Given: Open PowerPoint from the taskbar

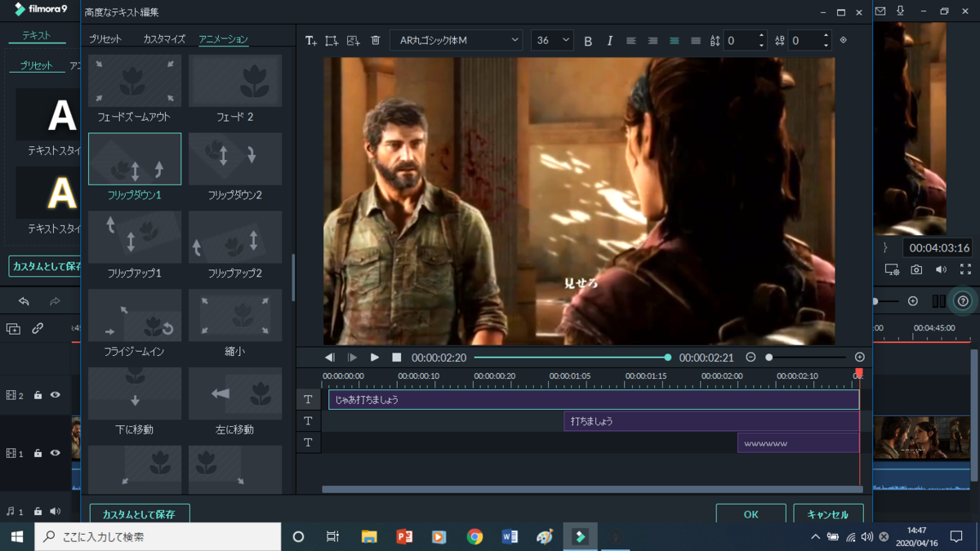Looking at the screenshot, I should (x=404, y=536).
